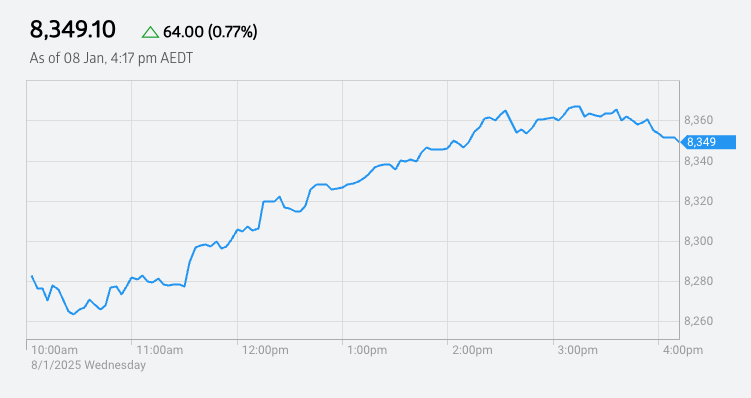This screenshot has width=751, height=398.
Task: Click the 8,360 price axis label
Action: (x=698, y=120)
